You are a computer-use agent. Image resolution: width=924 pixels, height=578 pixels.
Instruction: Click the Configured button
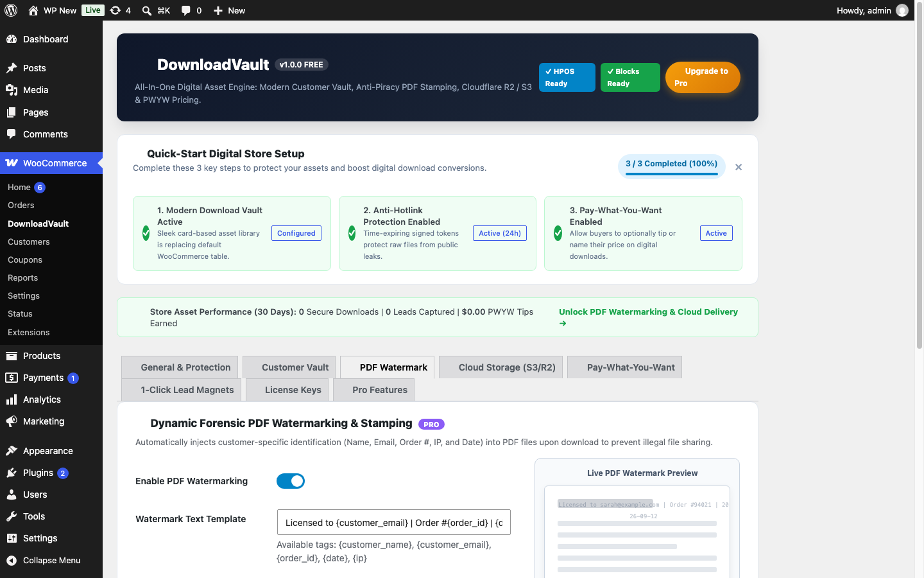pyautogui.click(x=296, y=233)
